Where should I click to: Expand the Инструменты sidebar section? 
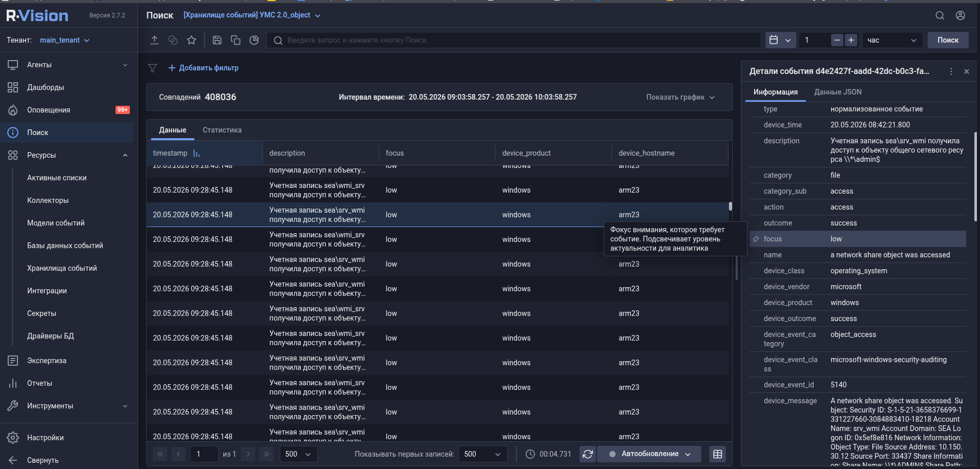69,406
